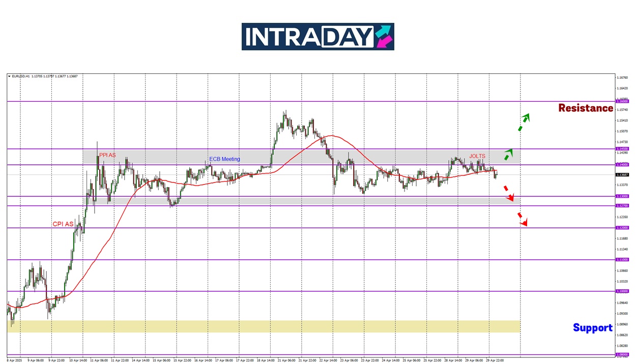
Task: Click the 1.10000 price level tag
Action: [x=622, y=291]
